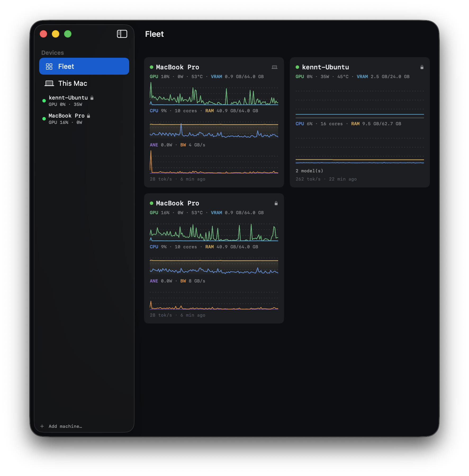469x476 pixels.
Task: Click the '22 min ago' timestamp
Action: click(343, 179)
